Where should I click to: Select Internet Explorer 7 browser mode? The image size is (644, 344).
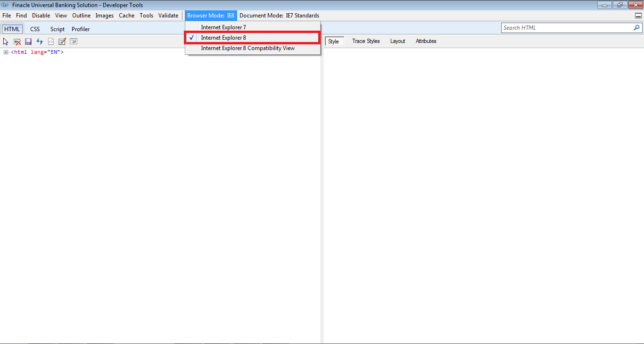(x=223, y=27)
